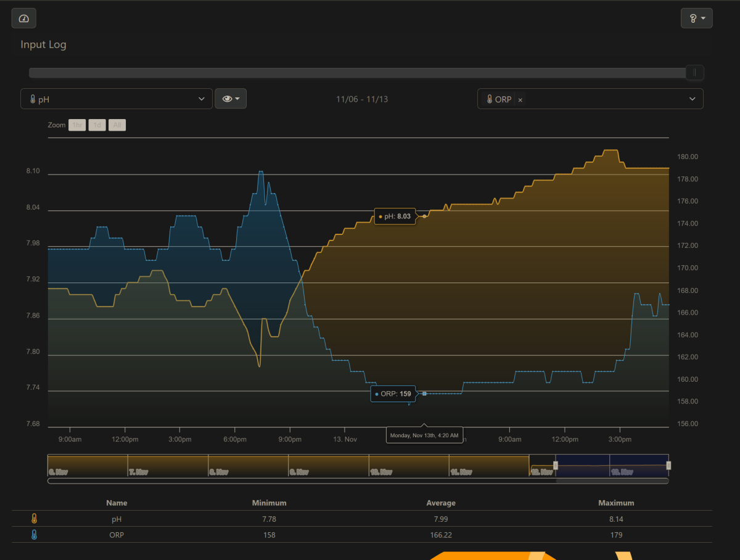740x560 pixels.
Task: Click the 10. Nov navigator segment
Action: click(x=408, y=465)
